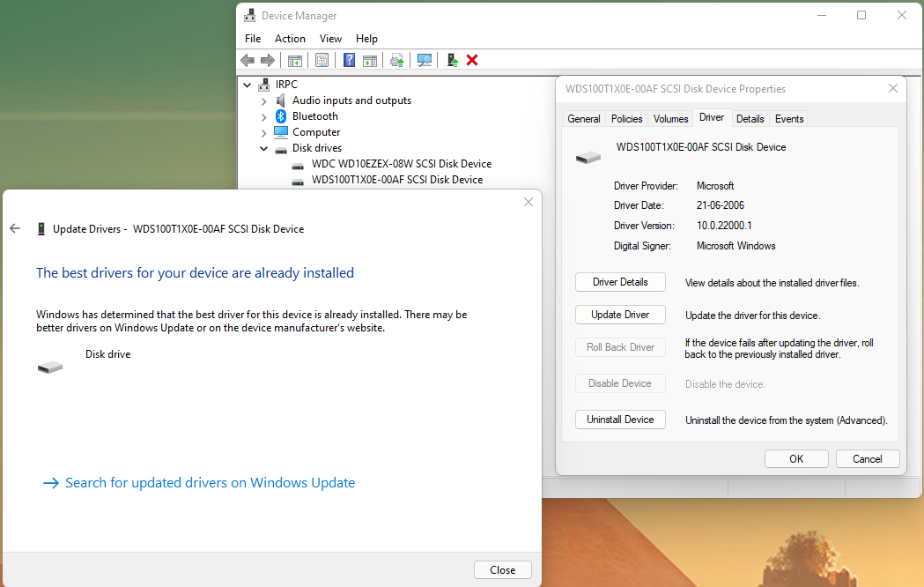
Task: Search for updated drivers on Windows Update
Action: pos(211,483)
